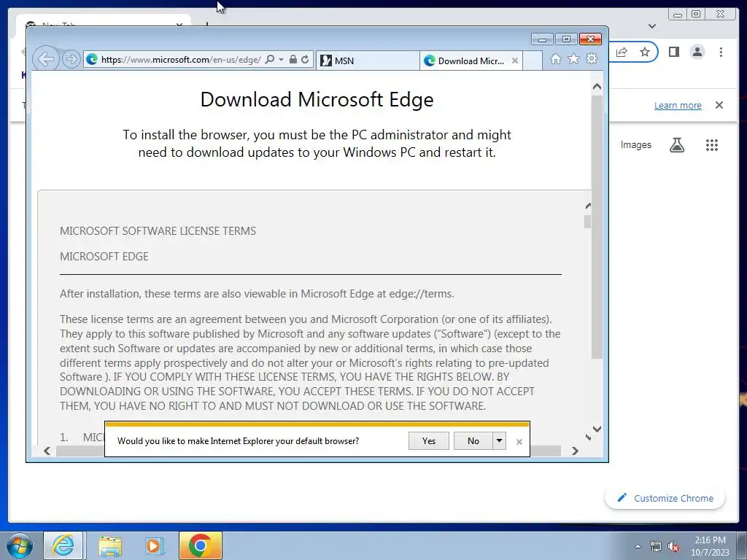Refresh the page in Internet Explorer
This screenshot has width=747, height=560.
pos(305,60)
